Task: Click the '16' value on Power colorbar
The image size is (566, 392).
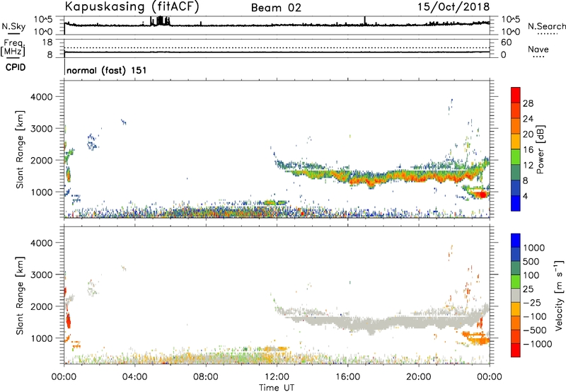Action: pos(528,149)
